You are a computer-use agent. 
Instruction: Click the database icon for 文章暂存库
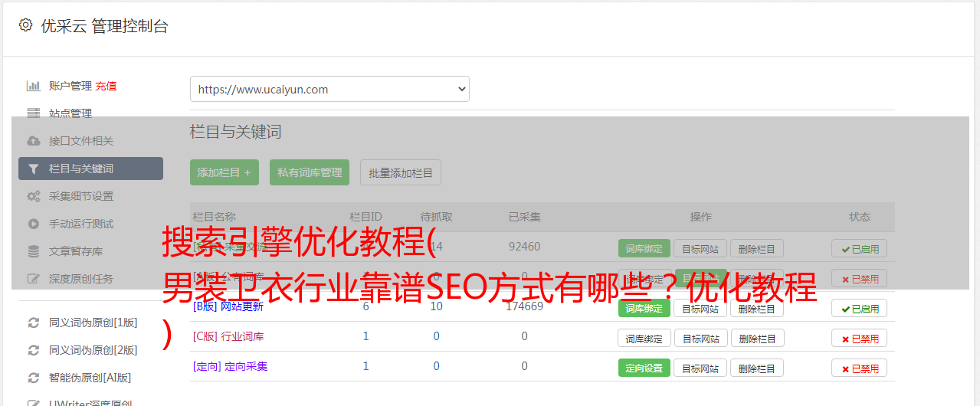coord(33,251)
